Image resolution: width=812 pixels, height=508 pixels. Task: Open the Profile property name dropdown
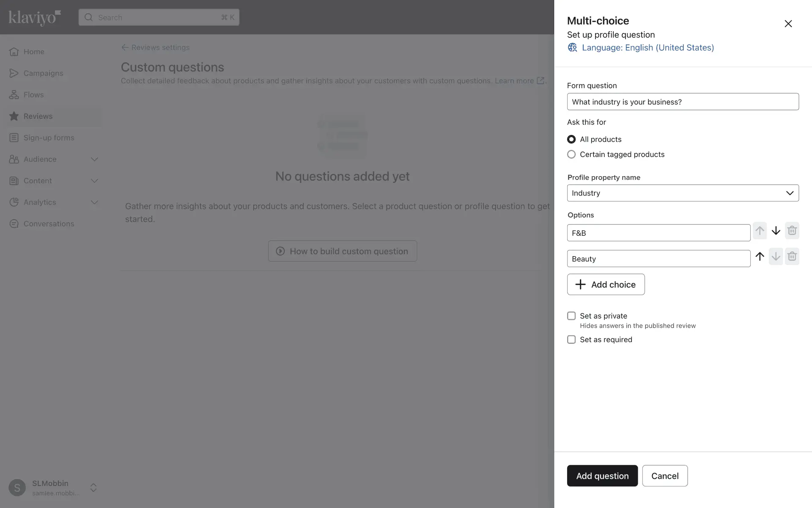pos(683,193)
